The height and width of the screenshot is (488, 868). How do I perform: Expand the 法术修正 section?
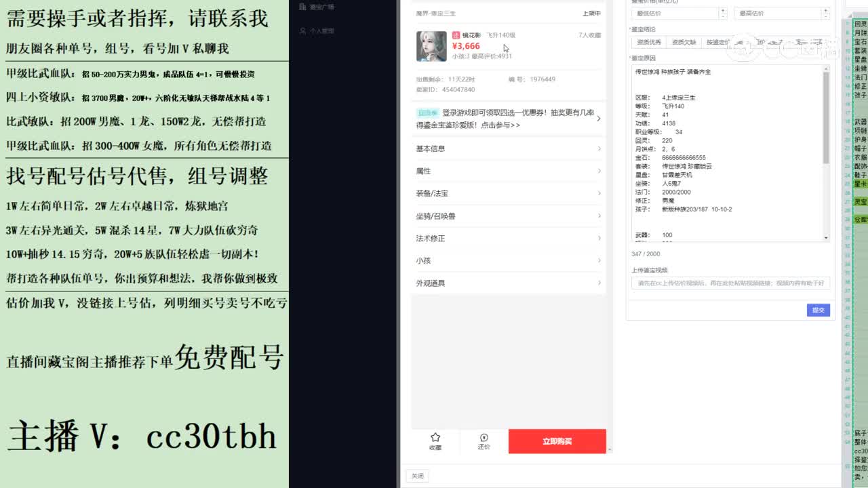(x=508, y=238)
